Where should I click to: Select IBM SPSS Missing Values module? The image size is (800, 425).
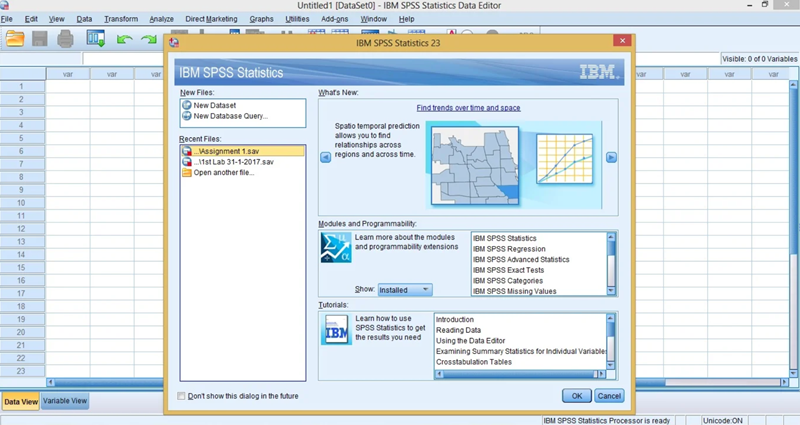click(x=514, y=291)
